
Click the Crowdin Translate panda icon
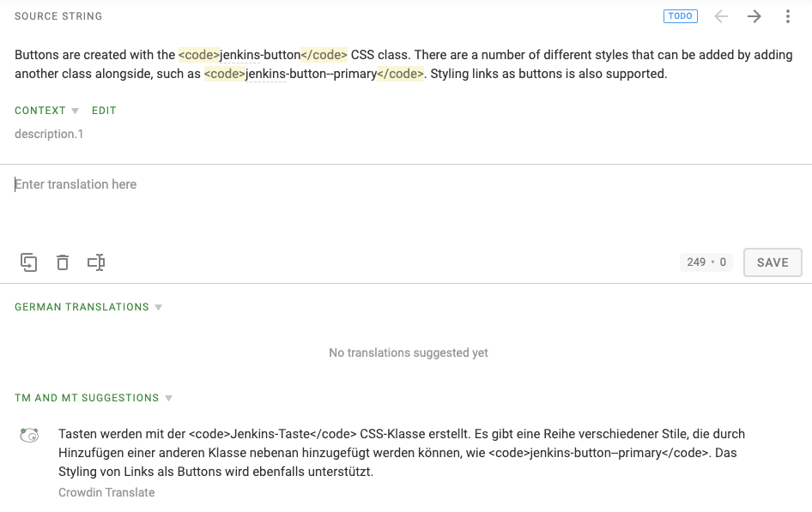click(29, 435)
